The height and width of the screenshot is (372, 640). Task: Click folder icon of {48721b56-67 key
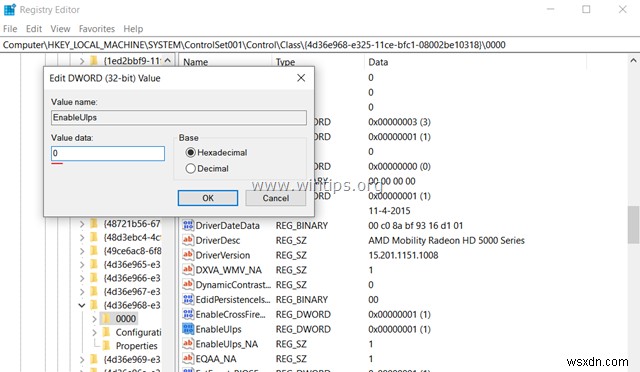coord(94,223)
